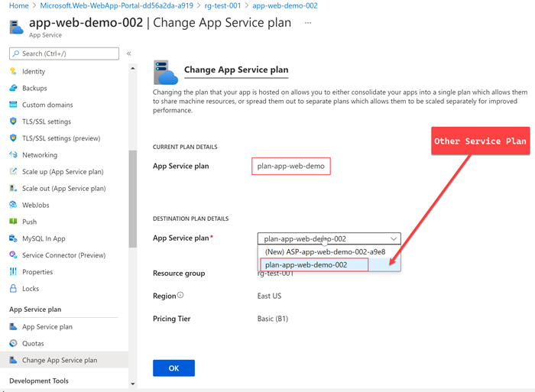Select Scale out (App Service plan)
The height and width of the screenshot is (392, 535).
pos(63,188)
